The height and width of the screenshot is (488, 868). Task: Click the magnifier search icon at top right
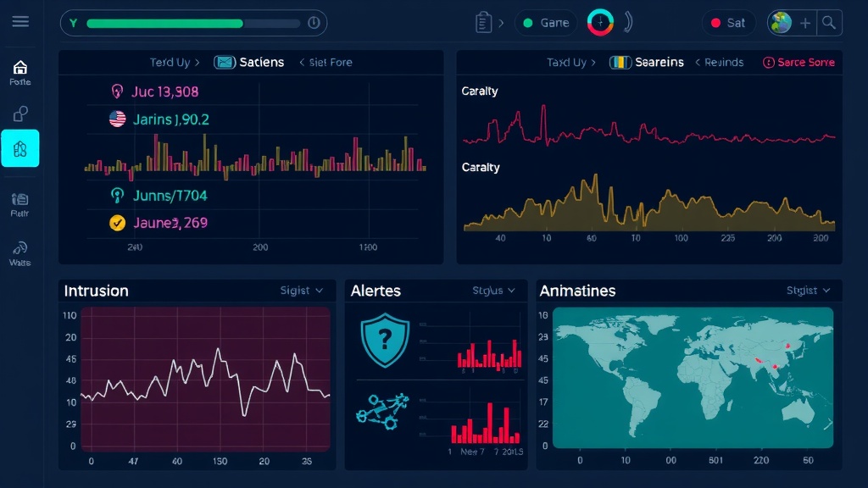(829, 23)
